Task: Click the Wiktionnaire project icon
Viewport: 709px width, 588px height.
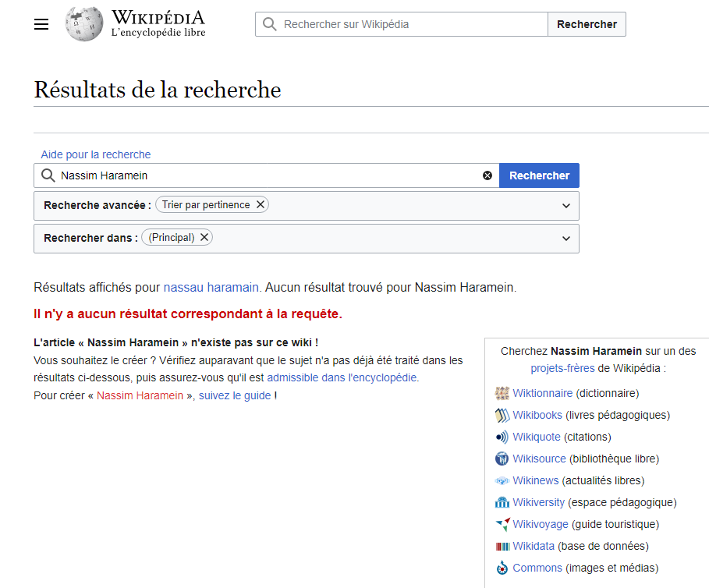Action: (x=502, y=393)
